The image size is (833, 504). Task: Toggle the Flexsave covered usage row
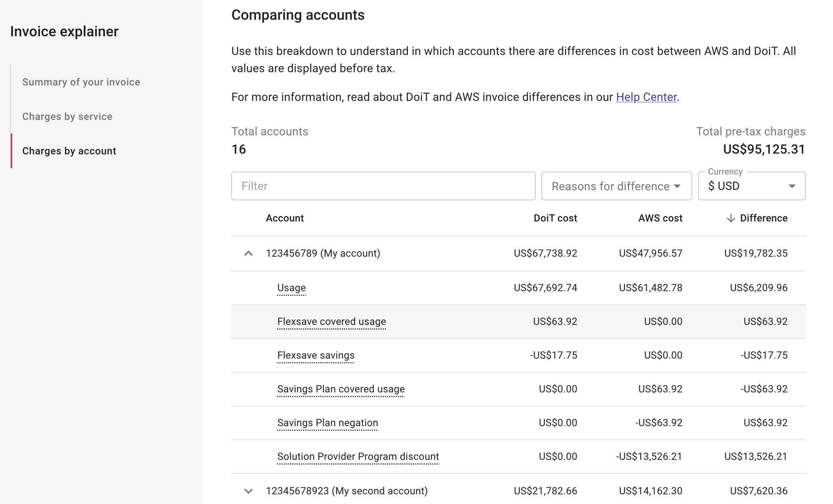[x=331, y=321]
